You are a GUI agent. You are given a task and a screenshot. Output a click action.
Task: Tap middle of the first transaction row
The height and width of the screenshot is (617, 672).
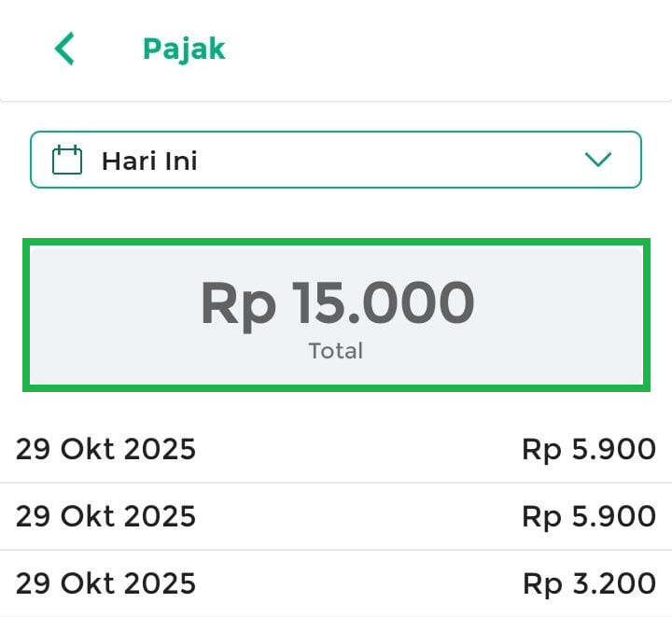(355, 450)
